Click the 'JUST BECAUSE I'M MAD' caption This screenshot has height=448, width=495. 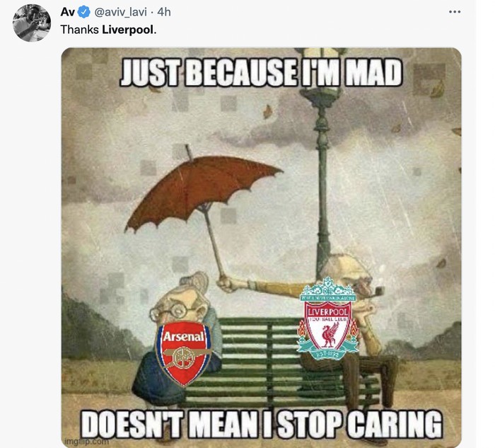pos(261,72)
